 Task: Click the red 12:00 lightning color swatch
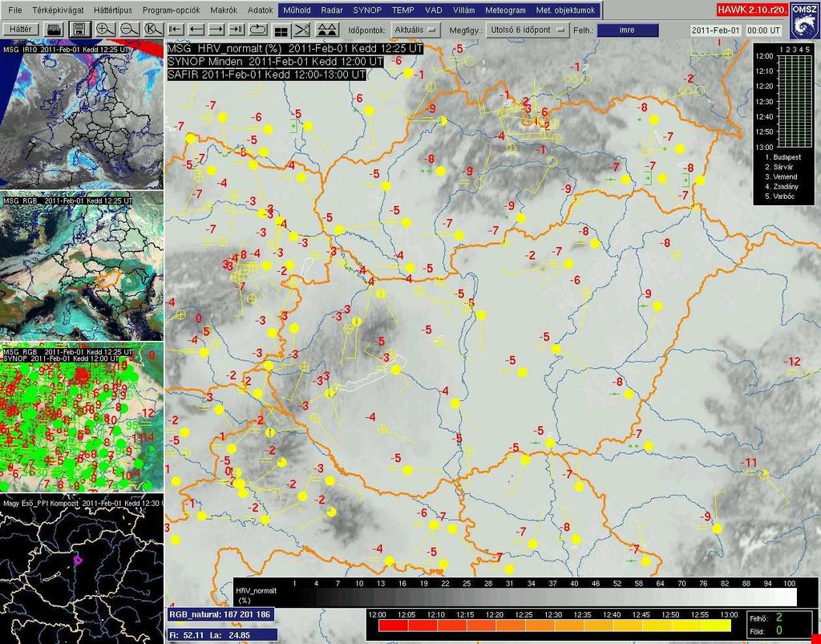tap(392, 626)
